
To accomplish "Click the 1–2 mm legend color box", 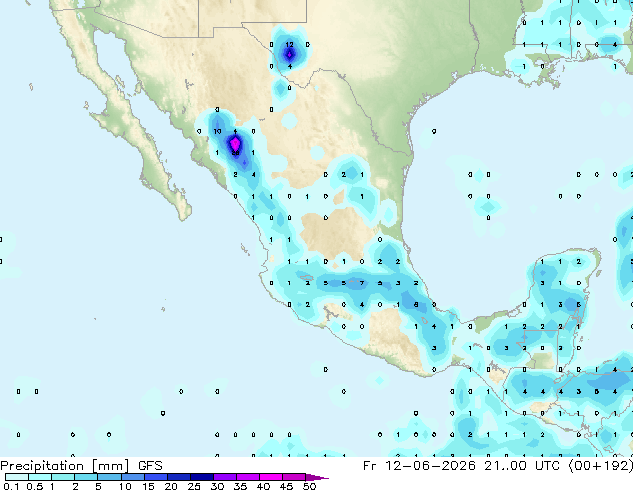I will tap(63, 477).
